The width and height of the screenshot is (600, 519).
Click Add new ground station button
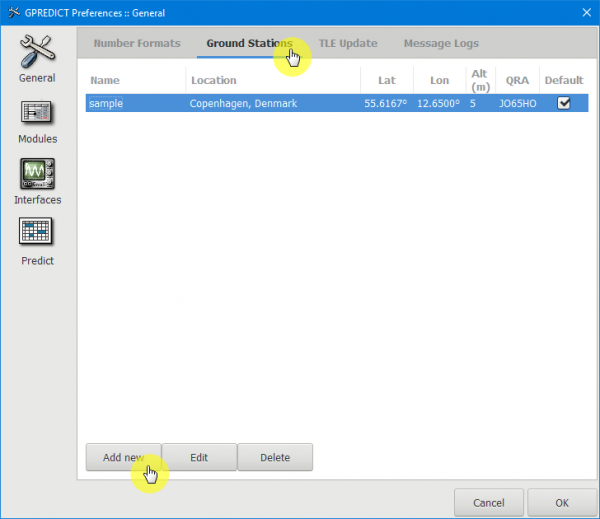pos(123,458)
